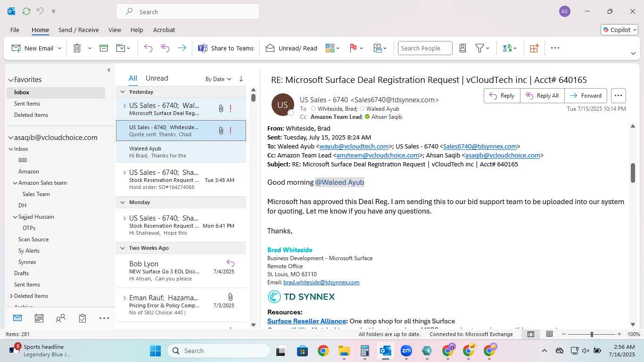Viewport: 644px width, 362px height.
Task: Open the Bob Lyon email
Action: click(x=181, y=271)
